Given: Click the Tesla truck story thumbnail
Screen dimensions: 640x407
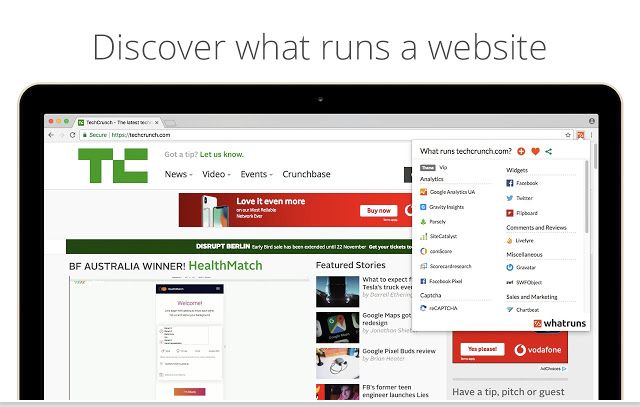Looking at the screenshot, I should click(338, 291).
